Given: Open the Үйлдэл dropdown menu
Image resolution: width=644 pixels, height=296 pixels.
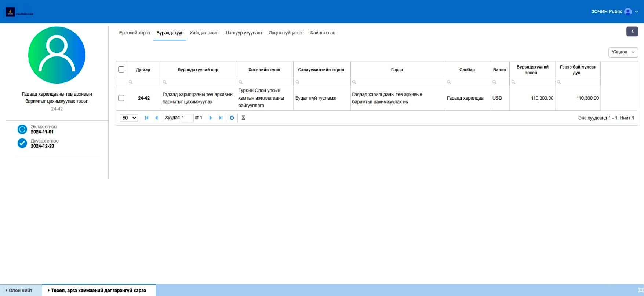Looking at the screenshot, I should [623, 52].
